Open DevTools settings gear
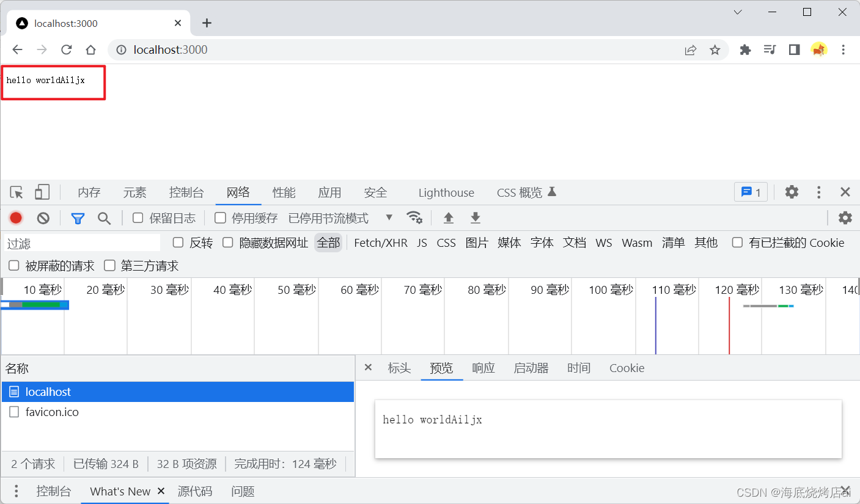This screenshot has width=860, height=504. pyautogui.click(x=792, y=192)
